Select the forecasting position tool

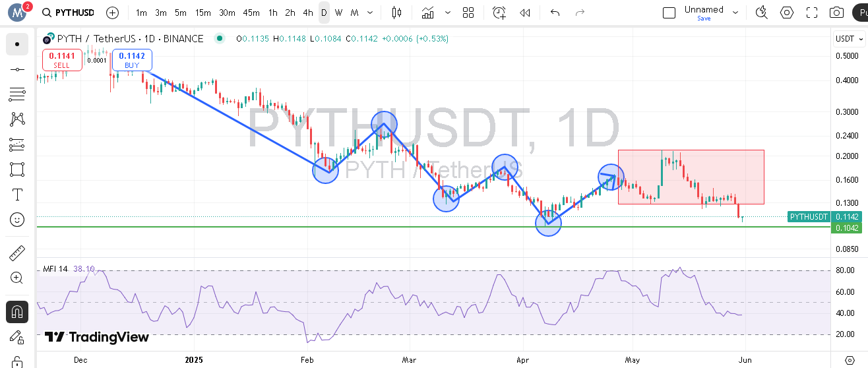pyautogui.click(x=17, y=144)
